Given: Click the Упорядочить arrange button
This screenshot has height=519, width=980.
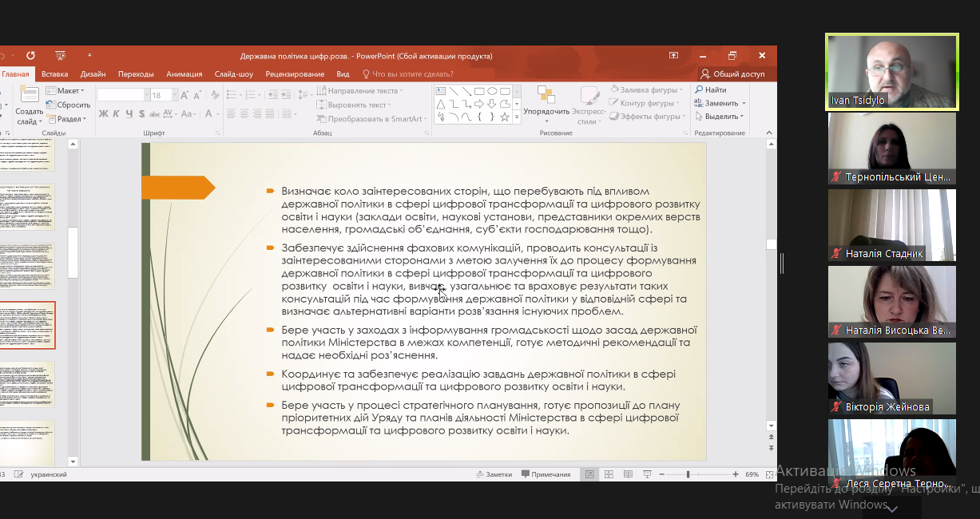Looking at the screenshot, I should 547,105.
